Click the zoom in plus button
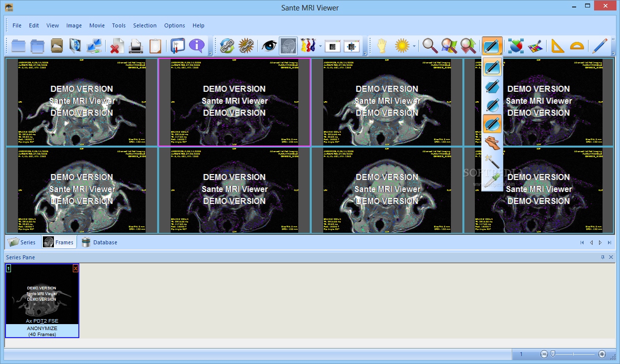The height and width of the screenshot is (364, 620). [x=602, y=354]
